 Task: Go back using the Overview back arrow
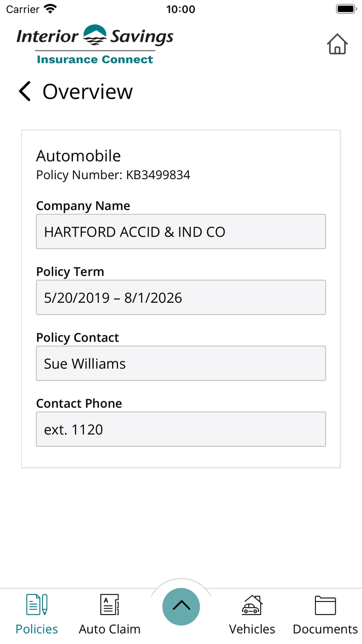click(24, 91)
